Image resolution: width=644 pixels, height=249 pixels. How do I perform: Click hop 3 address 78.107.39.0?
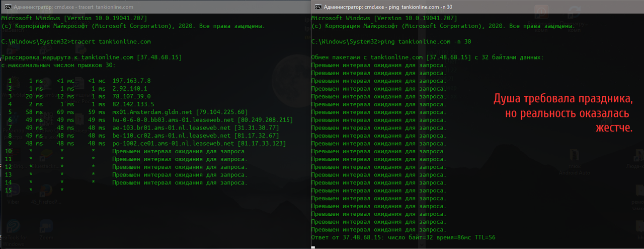pos(132,97)
